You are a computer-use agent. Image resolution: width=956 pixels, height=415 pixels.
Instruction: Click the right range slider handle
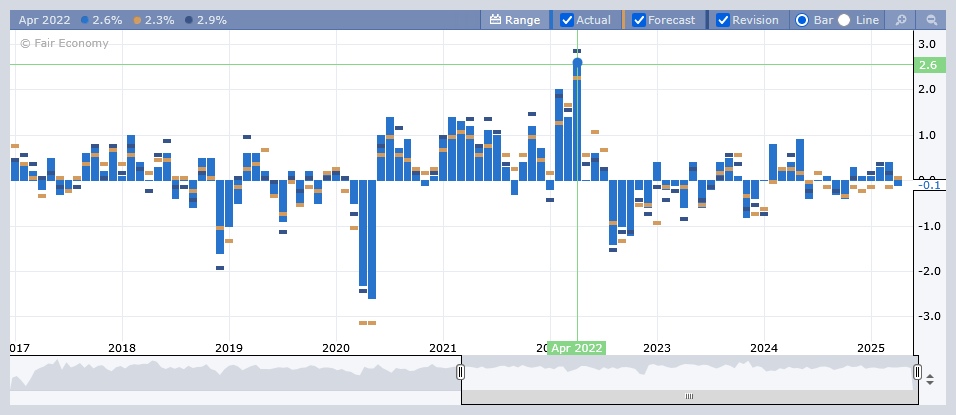click(917, 372)
